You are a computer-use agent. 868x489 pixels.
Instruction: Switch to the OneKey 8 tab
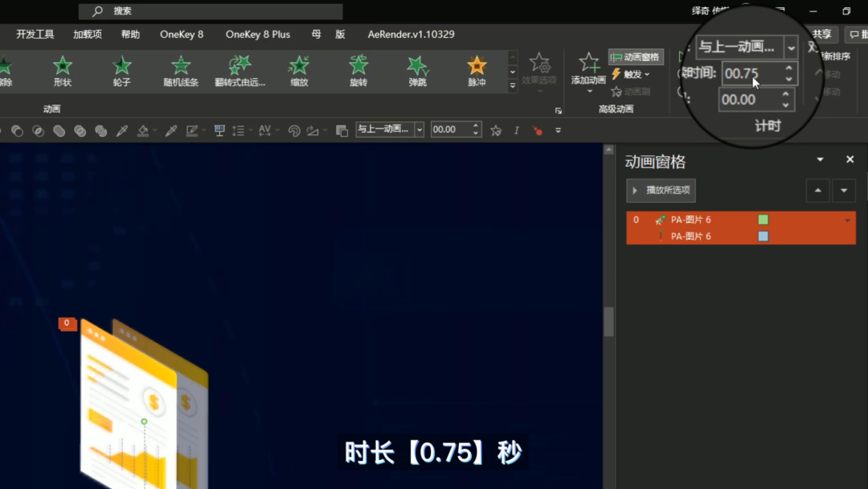click(x=182, y=35)
